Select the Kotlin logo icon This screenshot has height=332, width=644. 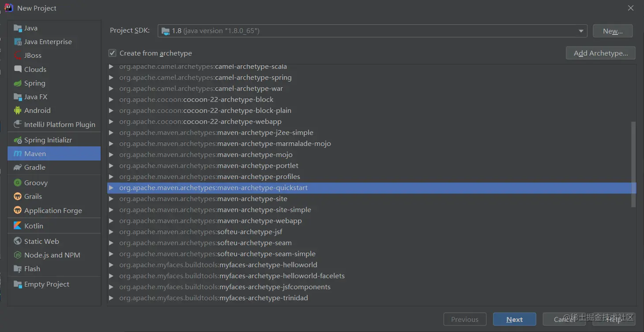[x=18, y=225]
